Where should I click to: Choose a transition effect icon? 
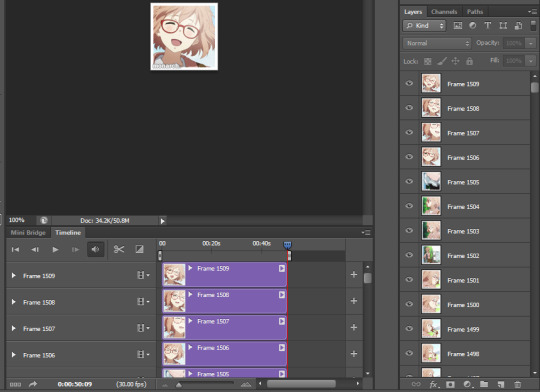tap(139, 249)
